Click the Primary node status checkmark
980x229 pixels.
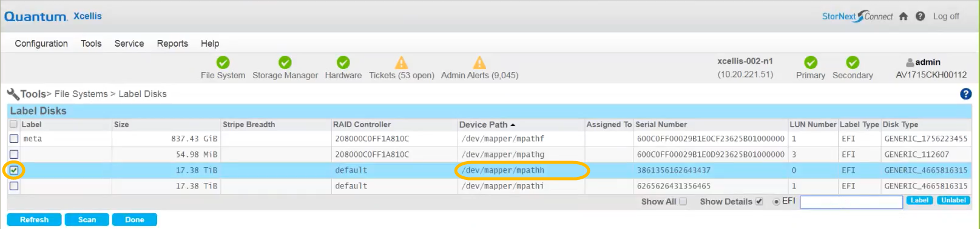pos(811,62)
